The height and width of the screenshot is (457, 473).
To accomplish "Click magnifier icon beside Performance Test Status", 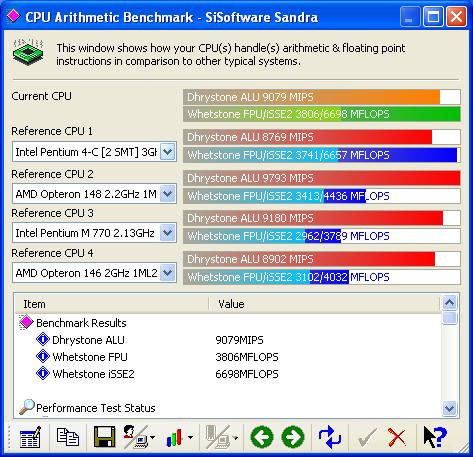I will (x=27, y=407).
